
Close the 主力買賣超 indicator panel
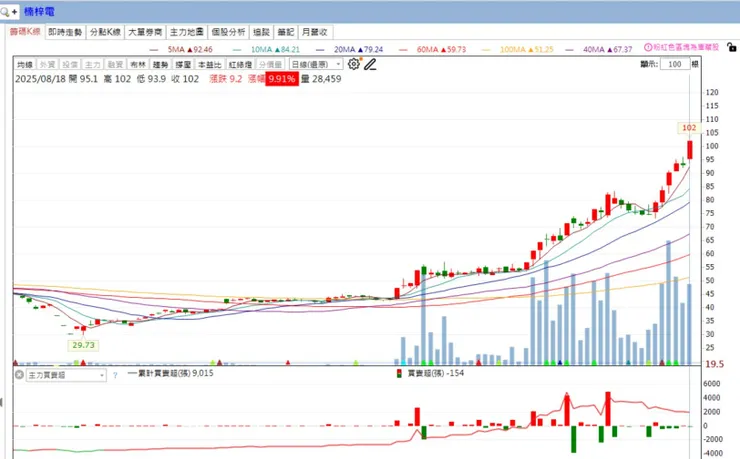[19, 375]
